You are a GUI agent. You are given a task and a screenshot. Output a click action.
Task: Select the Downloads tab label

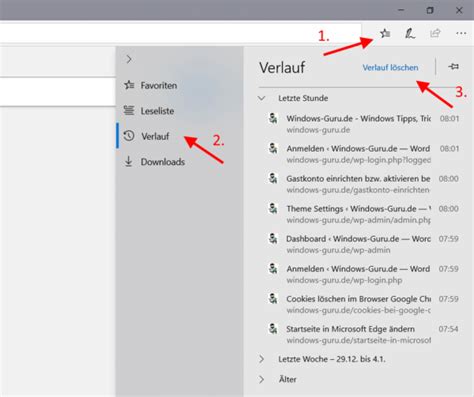(163, 162)
